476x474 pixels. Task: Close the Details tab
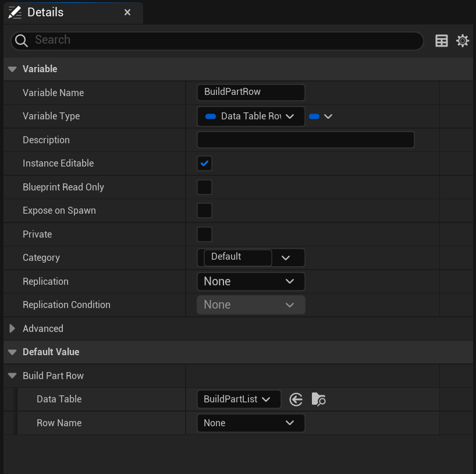coord(127,12)
